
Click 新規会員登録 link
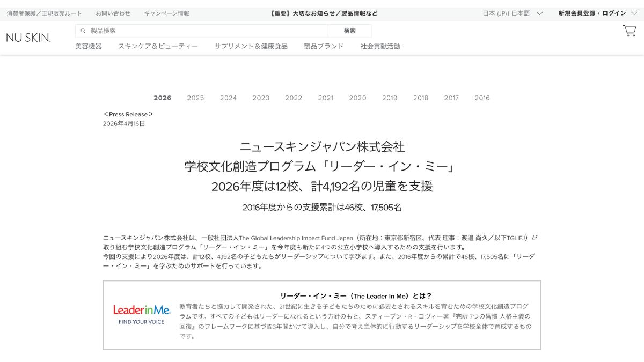(576, 13)
